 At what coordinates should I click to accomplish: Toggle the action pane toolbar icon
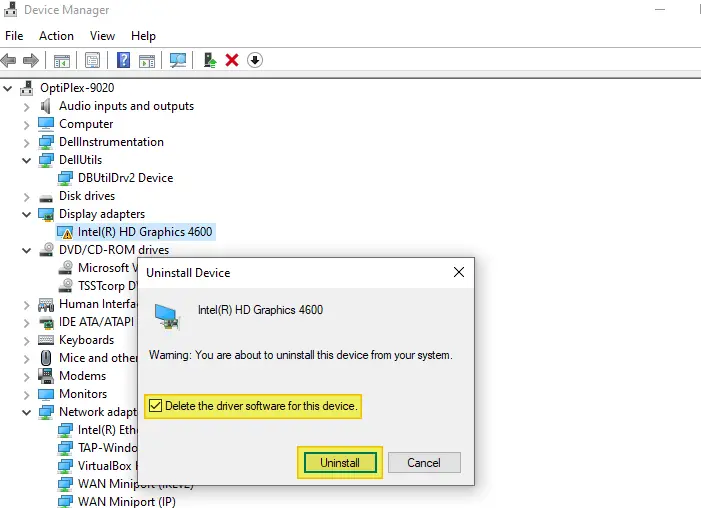(147, 60)
